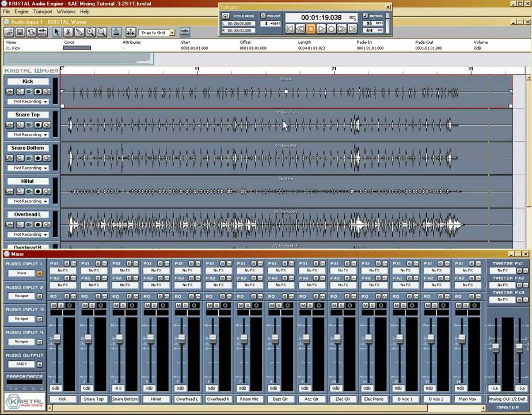The image size is (532, 415).
Task: Open the Help menu
Action: (x=85, y=12)
